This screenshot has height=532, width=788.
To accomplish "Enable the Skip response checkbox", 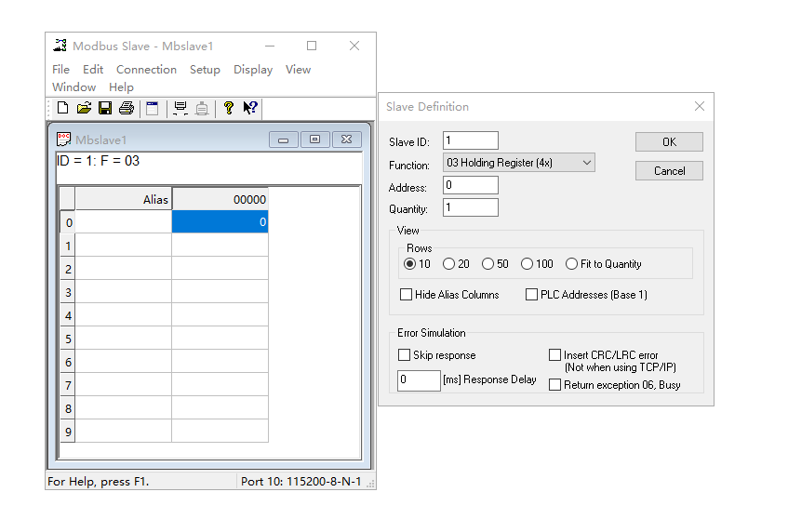I will pyautogui.click(x=404, y=355).
